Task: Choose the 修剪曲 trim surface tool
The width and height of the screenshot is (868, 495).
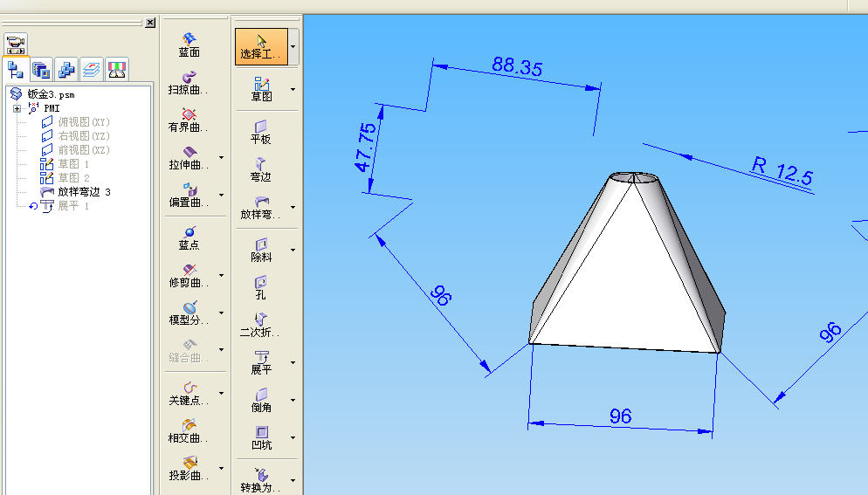Action: coord(189,276)
